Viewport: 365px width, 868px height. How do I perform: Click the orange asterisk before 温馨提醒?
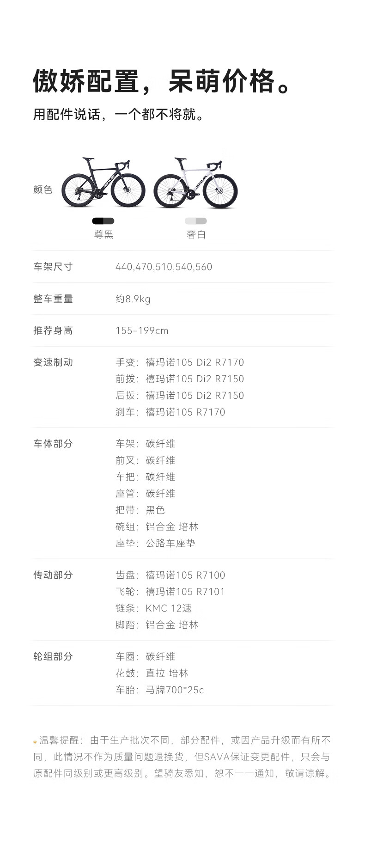click(35, 742)
